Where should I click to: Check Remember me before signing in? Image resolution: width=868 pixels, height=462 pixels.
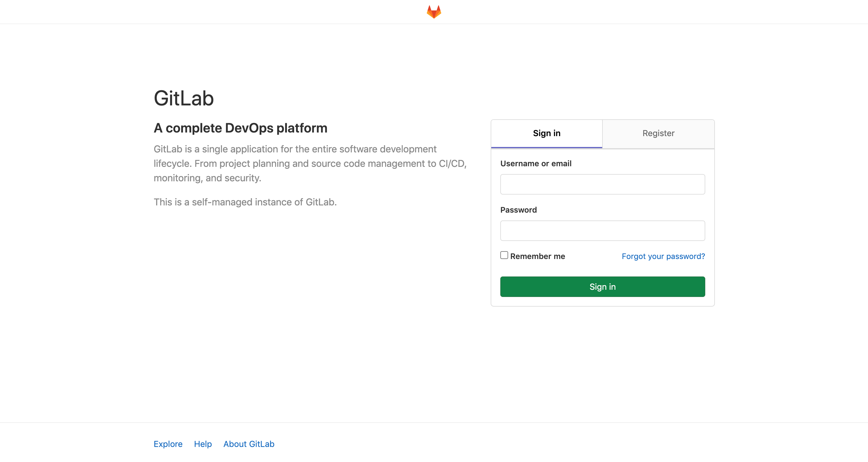(504, 255)
